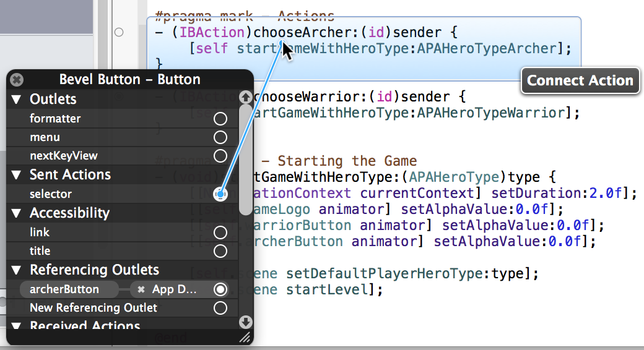This screenshot has height=350, width=644.
Task: Click the menu outlet connection circle
Action: click(220, 137)
